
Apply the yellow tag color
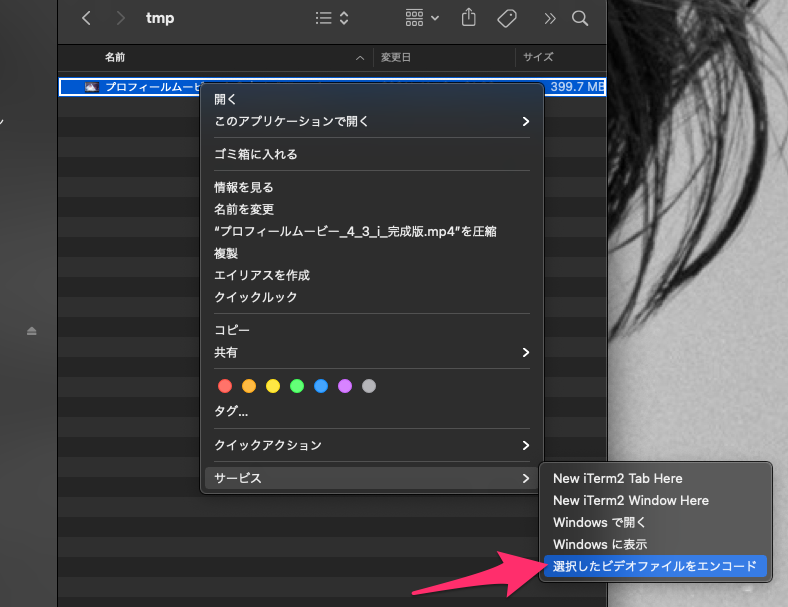pyautogui.click(x=273, y=386)
